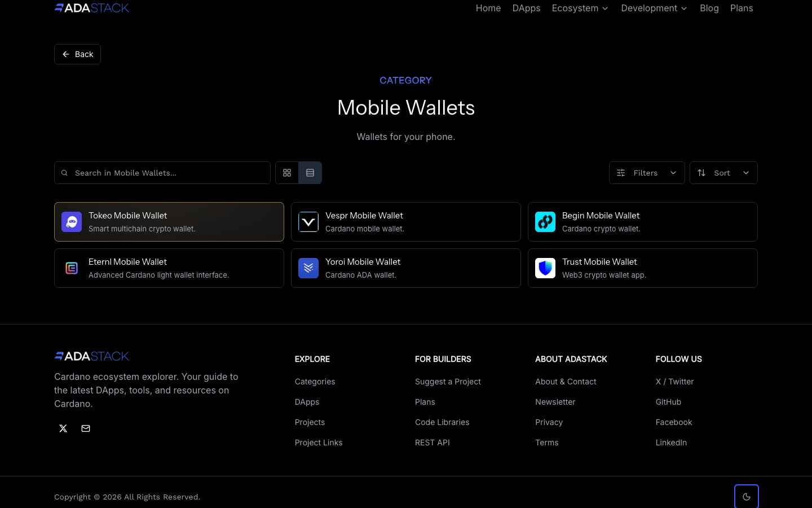Click the Vespr Mobile Wallet icon
Viewport: 812px width, 508px height.
[308, 222]
